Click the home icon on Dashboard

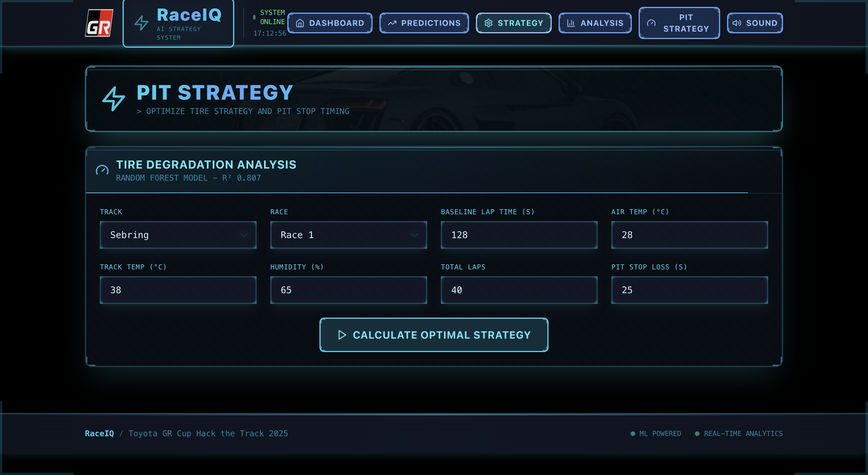[300, 23]
